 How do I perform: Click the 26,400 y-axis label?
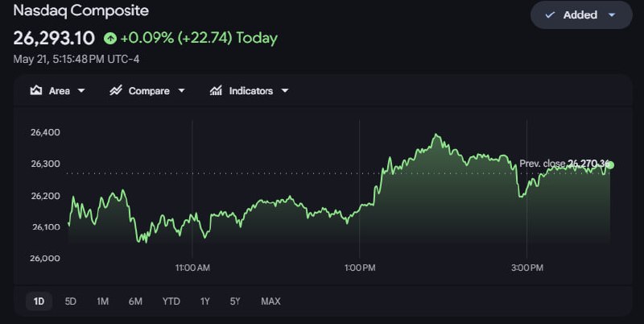(x=45, y=132)
